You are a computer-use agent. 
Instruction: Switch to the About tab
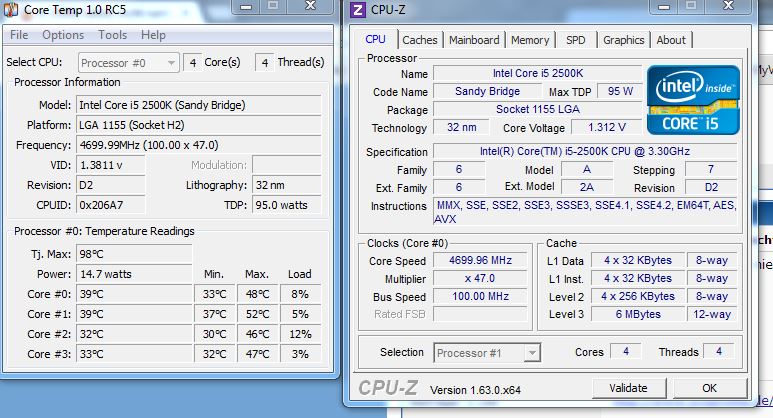(x=671, y=40)
